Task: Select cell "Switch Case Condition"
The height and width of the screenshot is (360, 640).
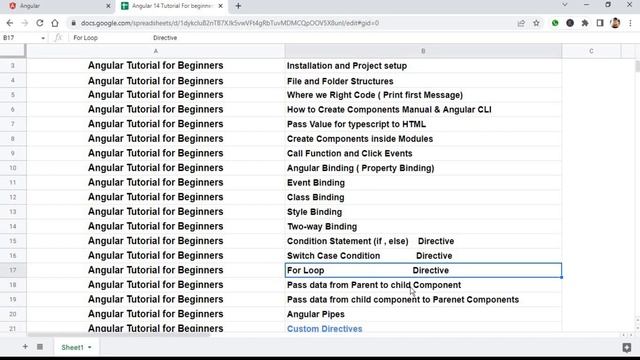Action: (x=423, y=256)
